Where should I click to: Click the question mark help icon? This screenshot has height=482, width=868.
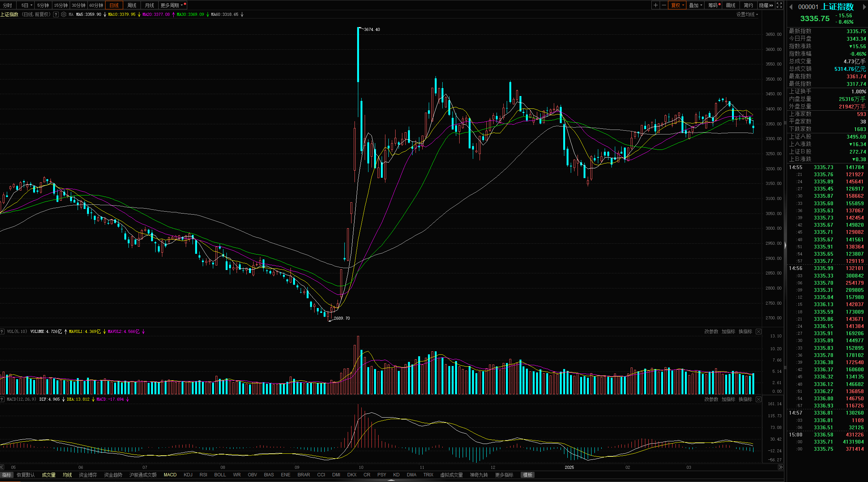[56, 14]
